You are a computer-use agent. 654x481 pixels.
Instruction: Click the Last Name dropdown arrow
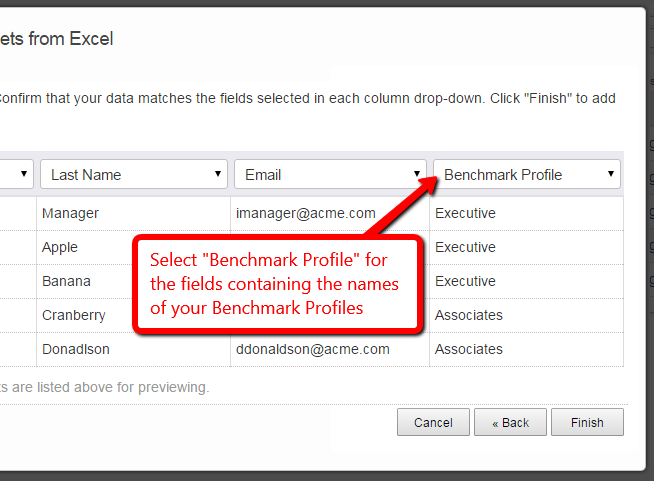pos(218,174)
